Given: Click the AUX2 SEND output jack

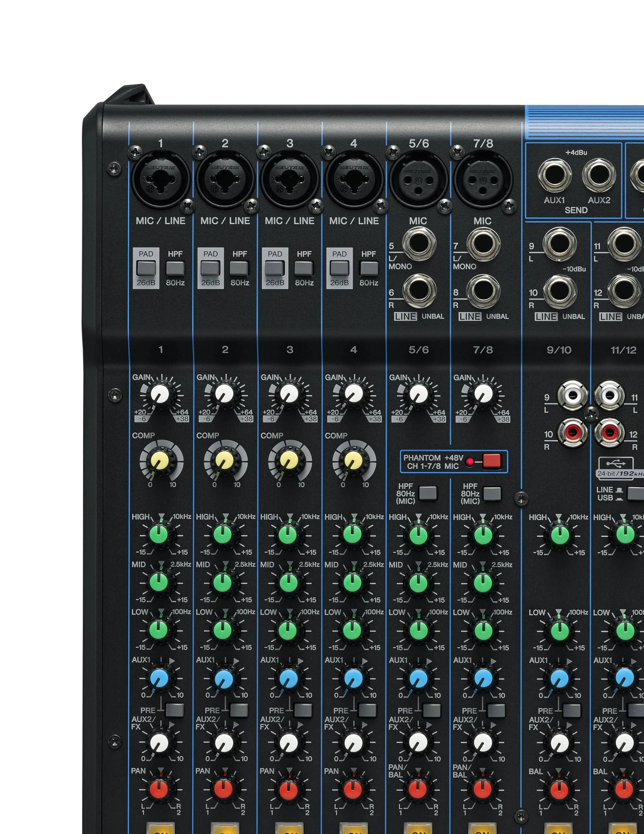Looking at the screenshot, I should (x=599, y=175).
